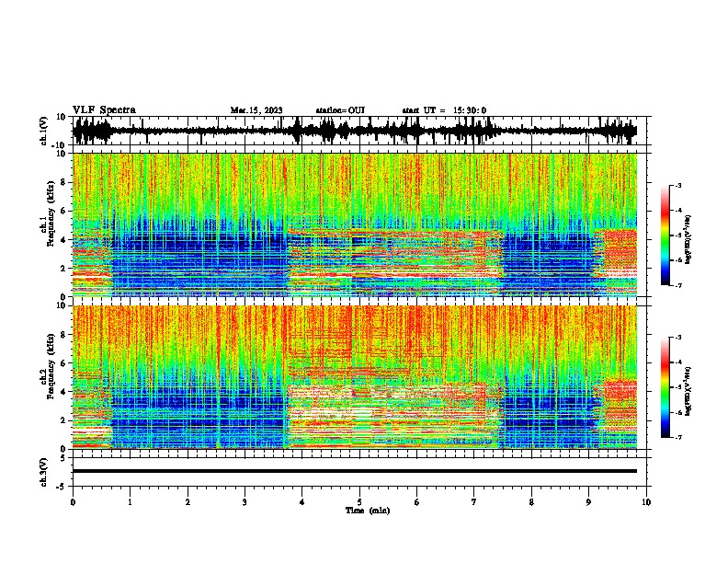Click the "ch.2 Frequency (kHz)" axis label

(x=48, y=366)
